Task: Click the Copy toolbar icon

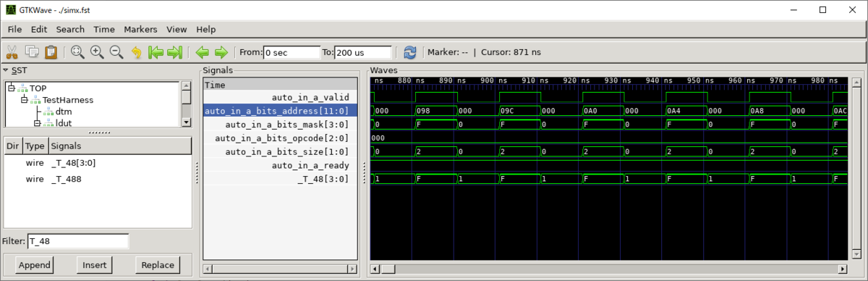Action: tap(32, 52)
